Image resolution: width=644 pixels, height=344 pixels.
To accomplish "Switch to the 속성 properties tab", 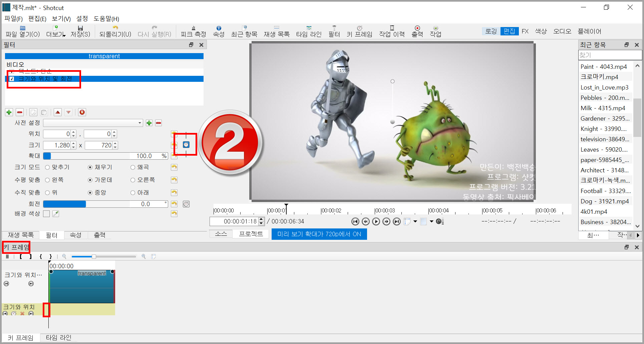I will 75,235.
